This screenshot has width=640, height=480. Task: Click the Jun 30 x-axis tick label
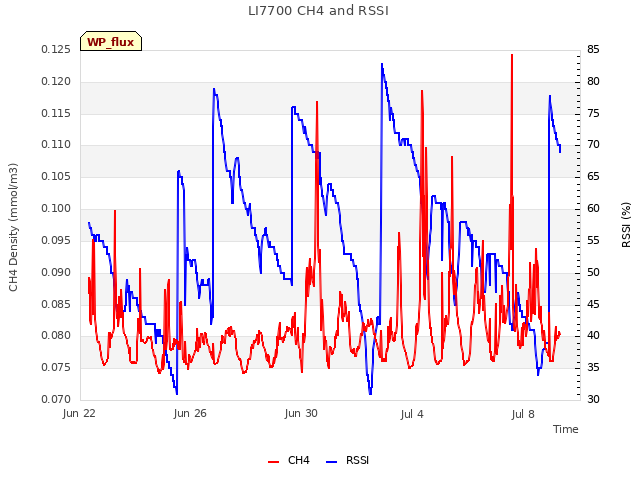(x=301, y=413)
